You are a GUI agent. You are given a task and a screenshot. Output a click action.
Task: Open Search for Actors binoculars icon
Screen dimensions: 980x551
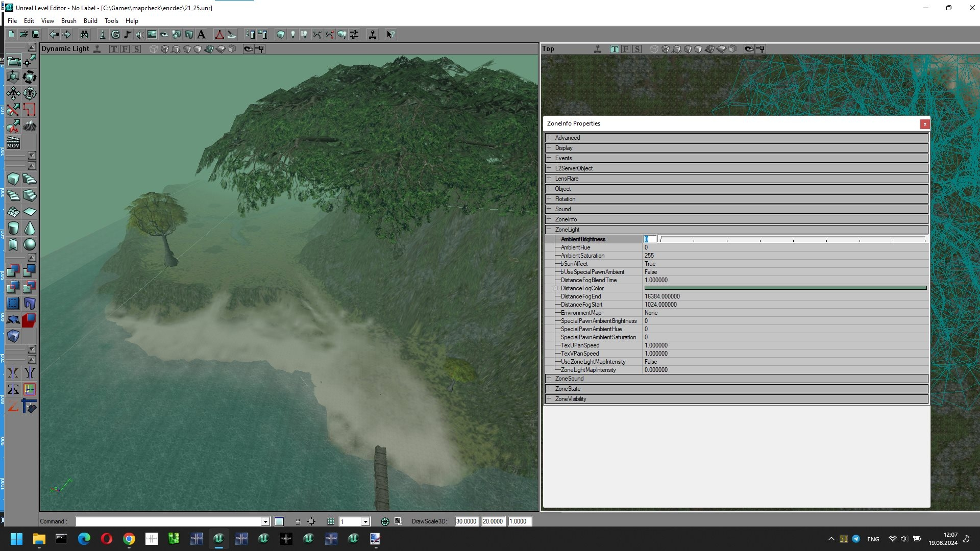pos(84,34)
